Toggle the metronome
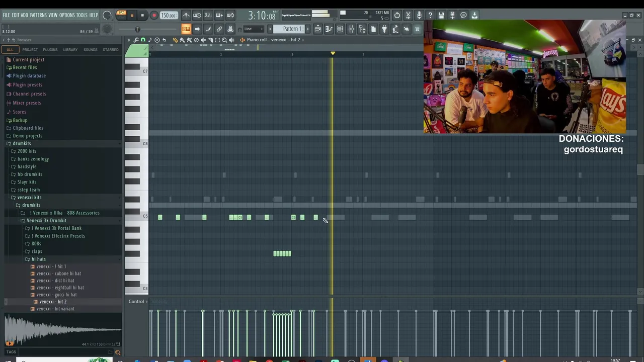The width and height of the screenshot is (644, 362). click(186, 16)
